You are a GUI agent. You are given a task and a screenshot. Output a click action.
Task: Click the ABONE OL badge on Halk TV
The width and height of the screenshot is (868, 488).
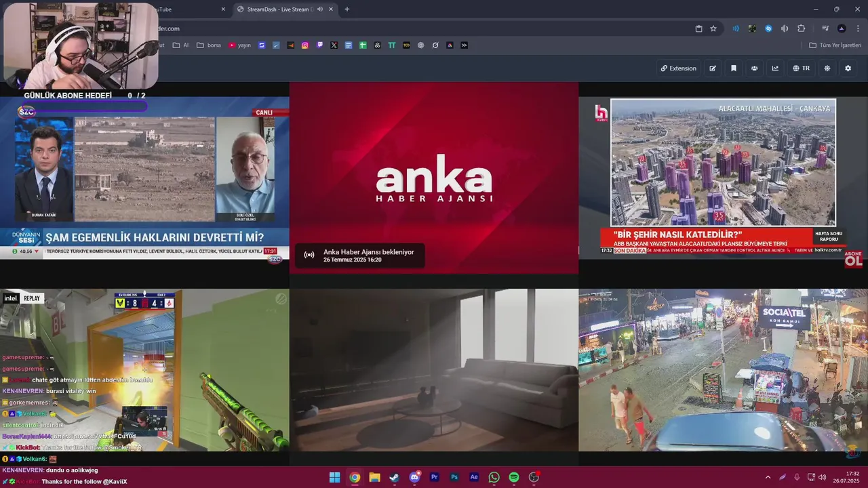pyautogui.click(x=853, y=259)
